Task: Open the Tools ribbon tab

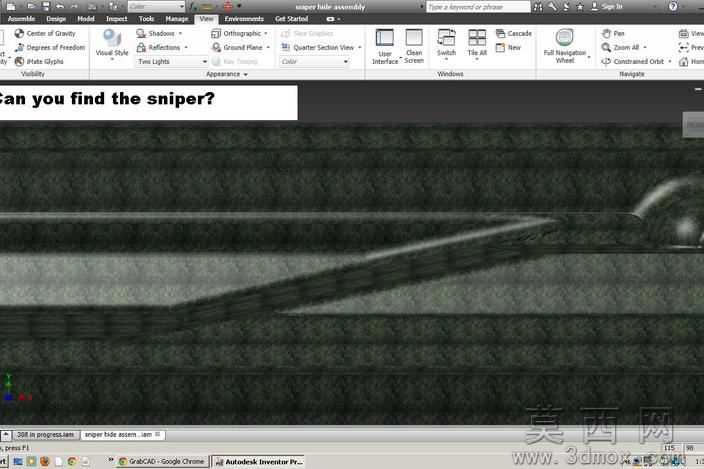Action: coord(146,19)
